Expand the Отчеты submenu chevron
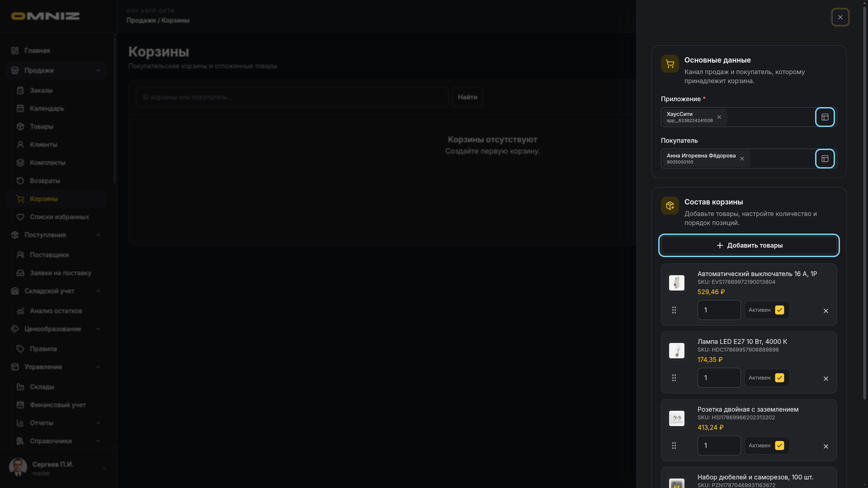The height and width of the screenshot is (488, 868). tap(98, 423)
